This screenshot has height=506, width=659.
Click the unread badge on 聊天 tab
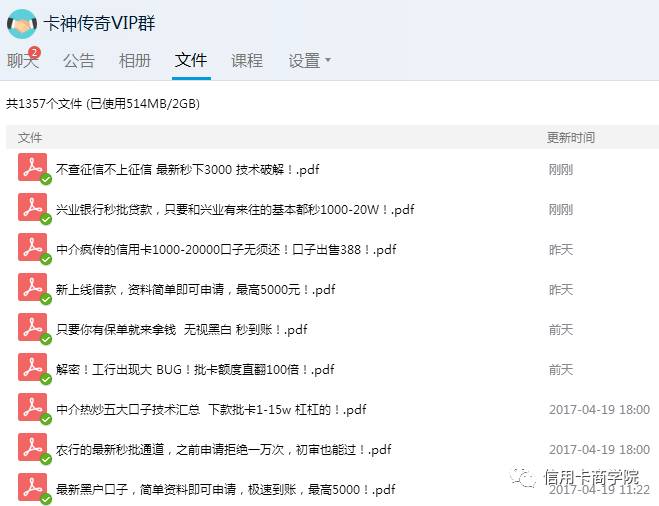(x=35, y=52)
